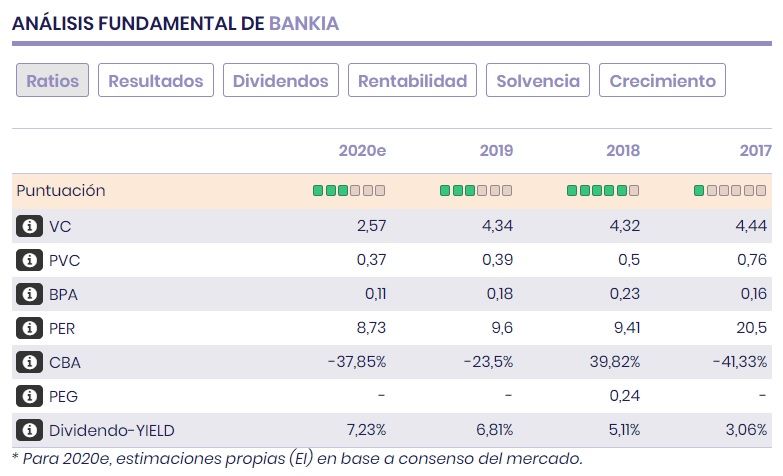Screen dimensions: 783x476
Task: Open info icon for Dividendo-YIELD
Action: click(x=29, y=430)
